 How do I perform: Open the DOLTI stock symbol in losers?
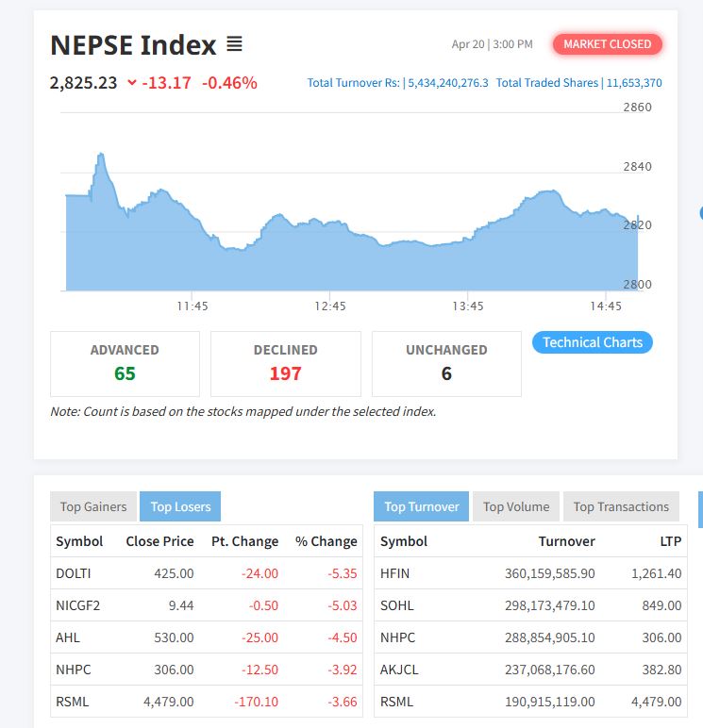tap(73, 573)
